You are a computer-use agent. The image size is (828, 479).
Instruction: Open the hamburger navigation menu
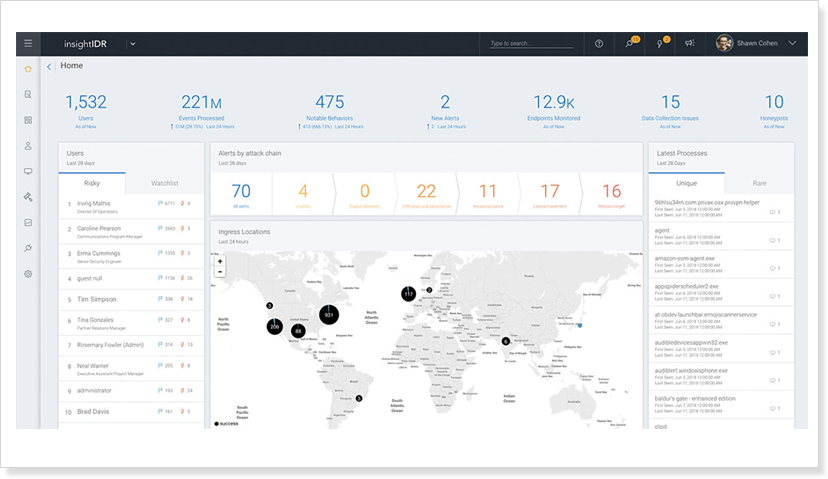pos(28,43)
